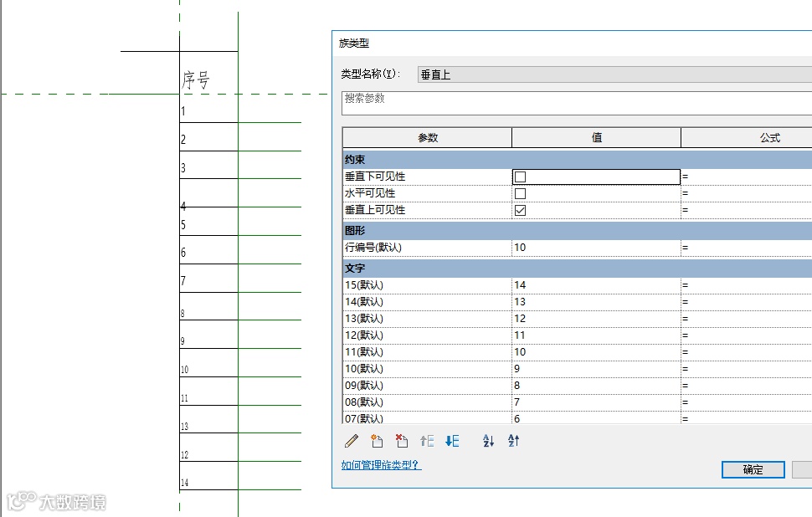Select the 09(默认) value cell showing 8

(596, 386)
